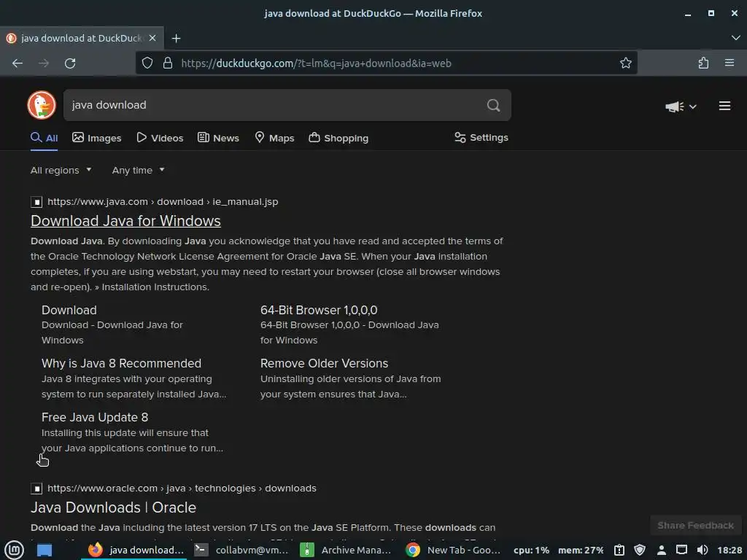Click the user account tray icon
This screenshot has height=560, width=747.
click(x=661, y=550)
